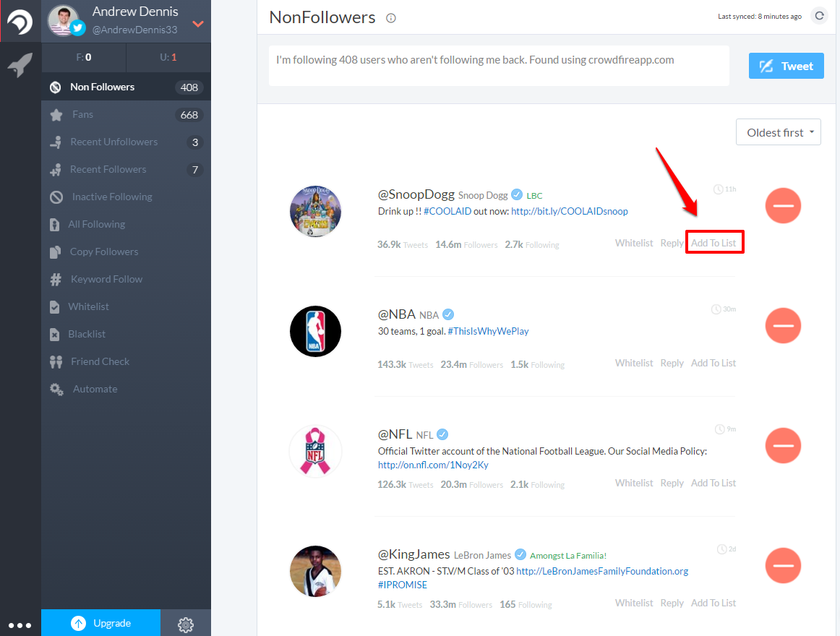The width and height of the screenshot is (840, 636).
Task: Unfollow @NFL with red minus button
Action: 783,446
